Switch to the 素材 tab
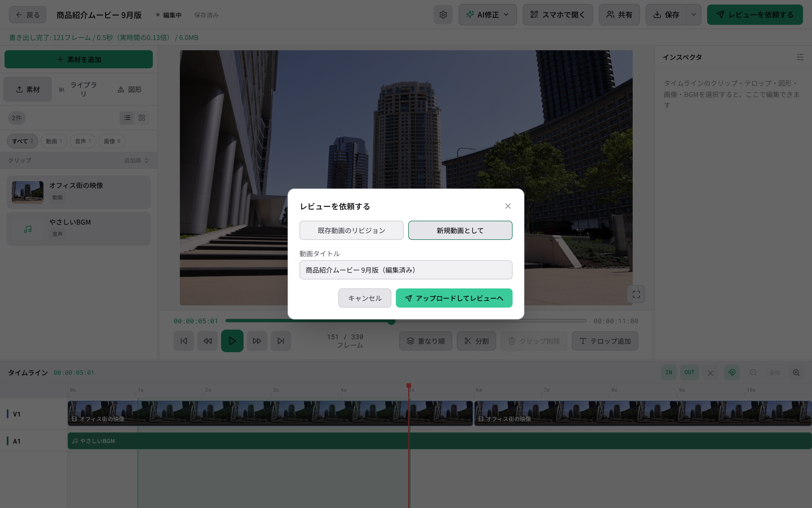The height and width of the screenshot is (508, 812). pos(28,89)
